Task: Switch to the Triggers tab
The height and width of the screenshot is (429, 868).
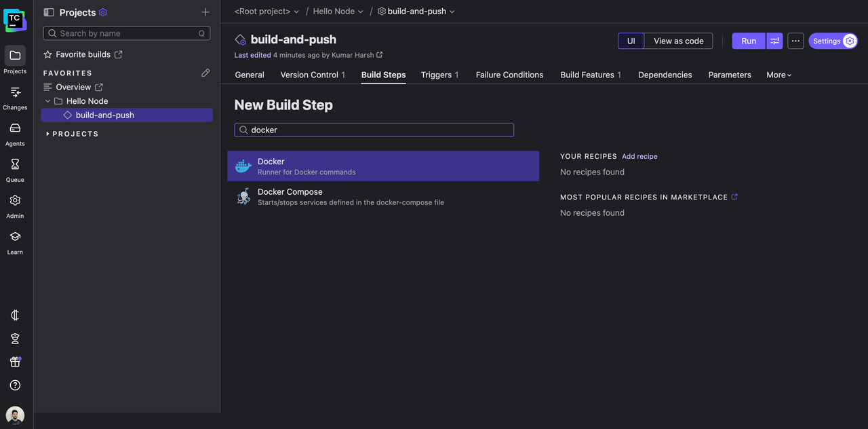Action: click(x=439, y=75)
